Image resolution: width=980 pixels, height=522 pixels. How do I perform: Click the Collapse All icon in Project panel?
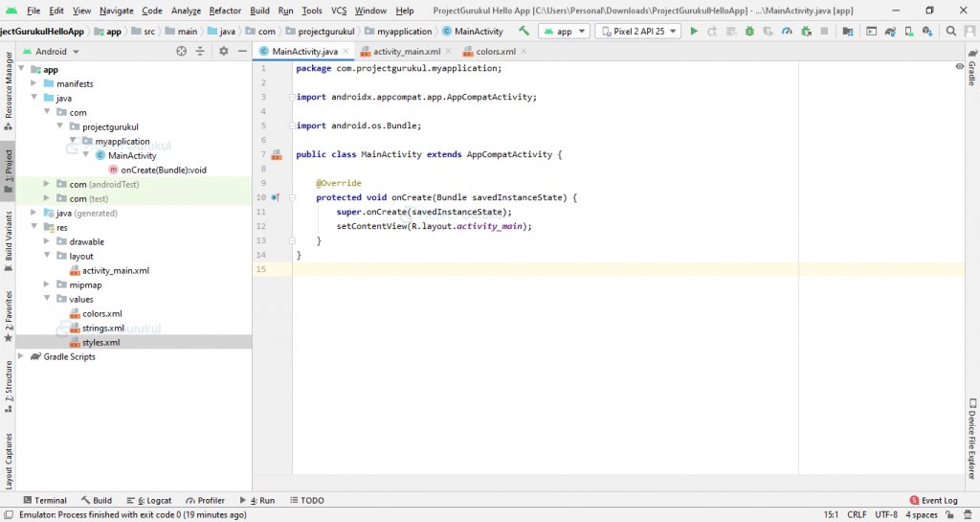pos(198,52)
